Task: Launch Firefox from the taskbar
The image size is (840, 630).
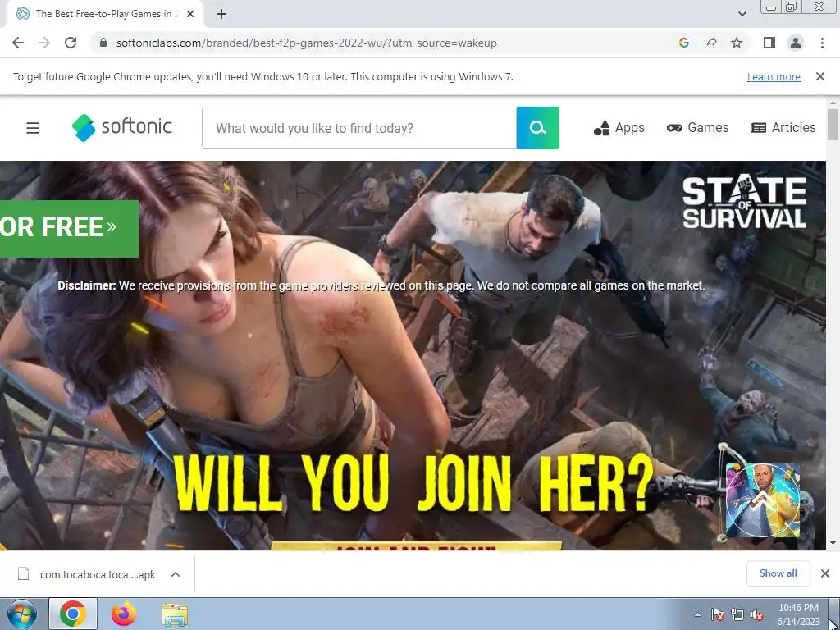Action: click(x=124, y=614)
